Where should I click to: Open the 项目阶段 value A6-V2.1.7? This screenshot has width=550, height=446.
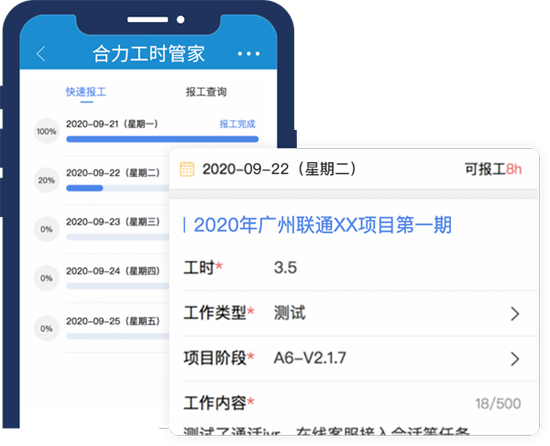tap(310, 358)
